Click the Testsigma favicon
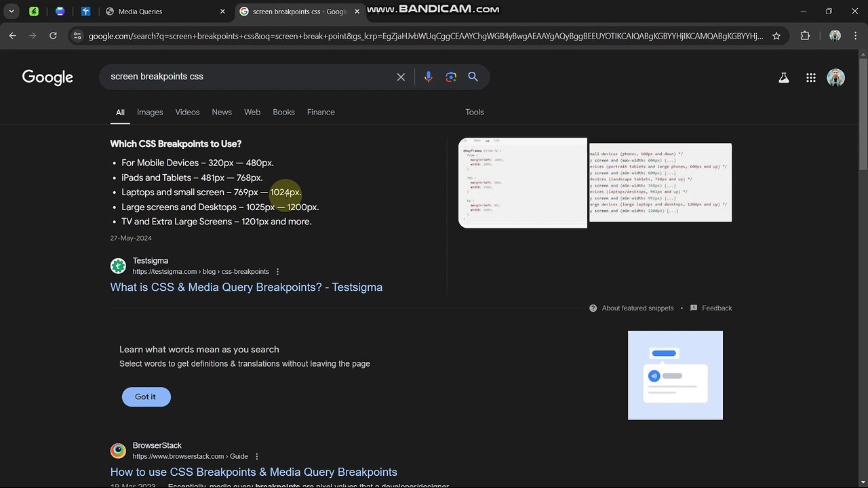Image resolution: width=868 pixels, height=488 pixels. 118,266
